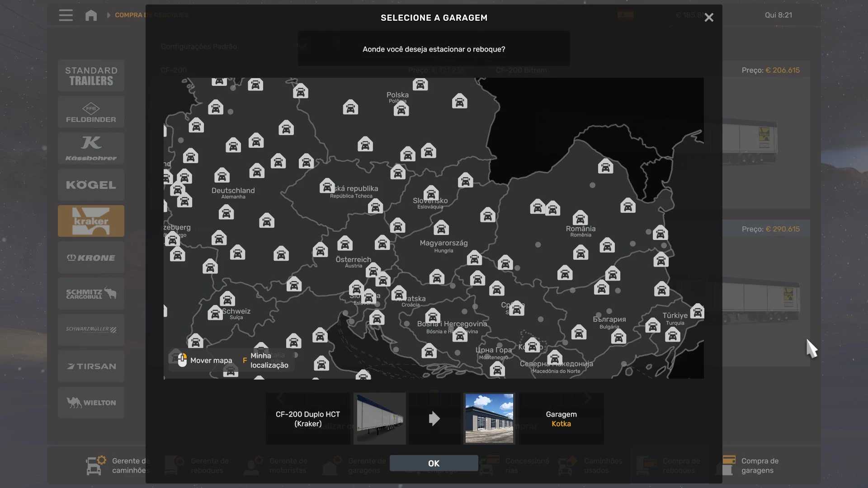Choose the Wielton brand logo
The height and width of the screenshot is (488, 868).
tap(91, 403)
